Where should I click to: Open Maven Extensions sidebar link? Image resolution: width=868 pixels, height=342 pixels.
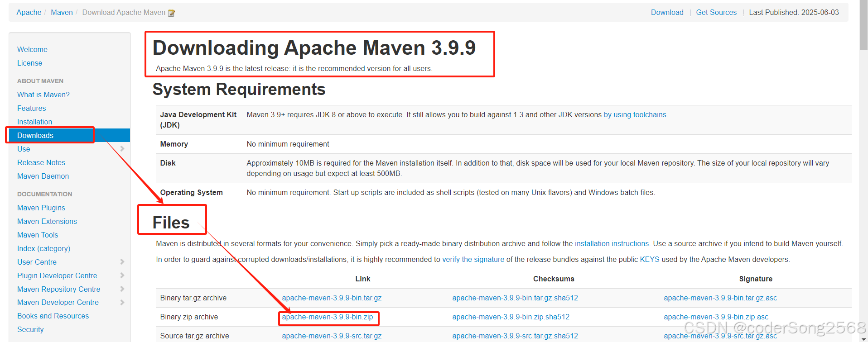[47, 221]
